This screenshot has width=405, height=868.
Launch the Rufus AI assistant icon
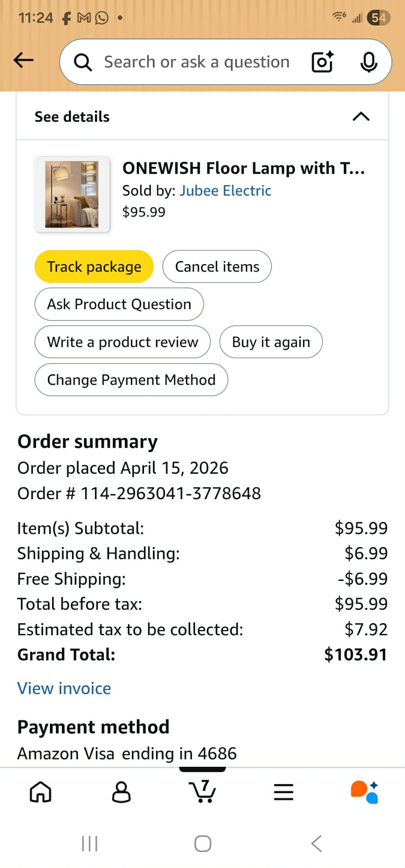point(364,792)
